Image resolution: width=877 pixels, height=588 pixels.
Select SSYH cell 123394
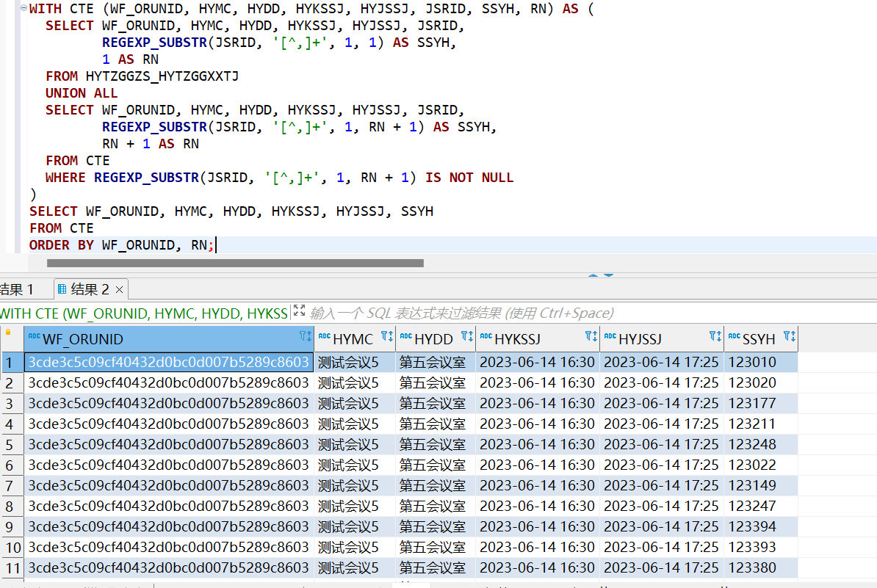point(761,526)
